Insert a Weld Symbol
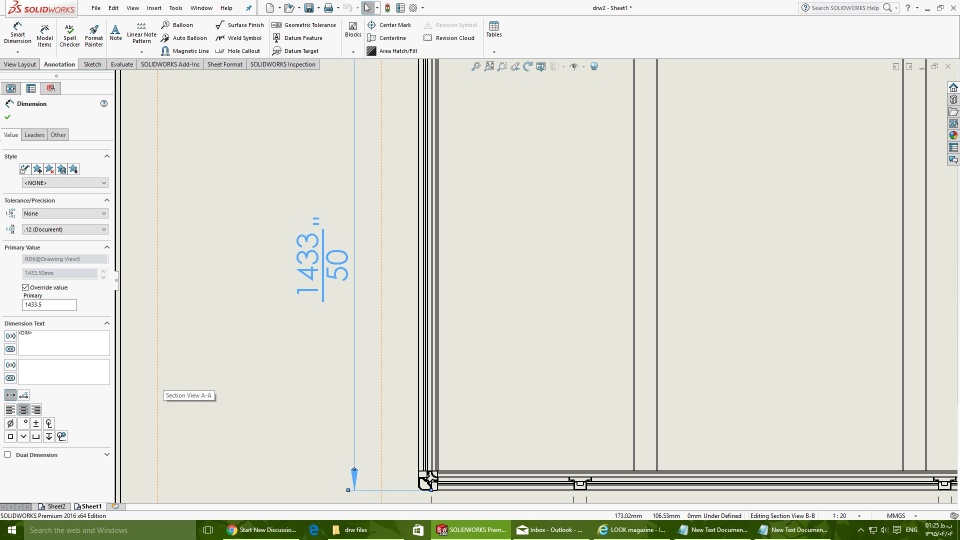 (238, 38)
